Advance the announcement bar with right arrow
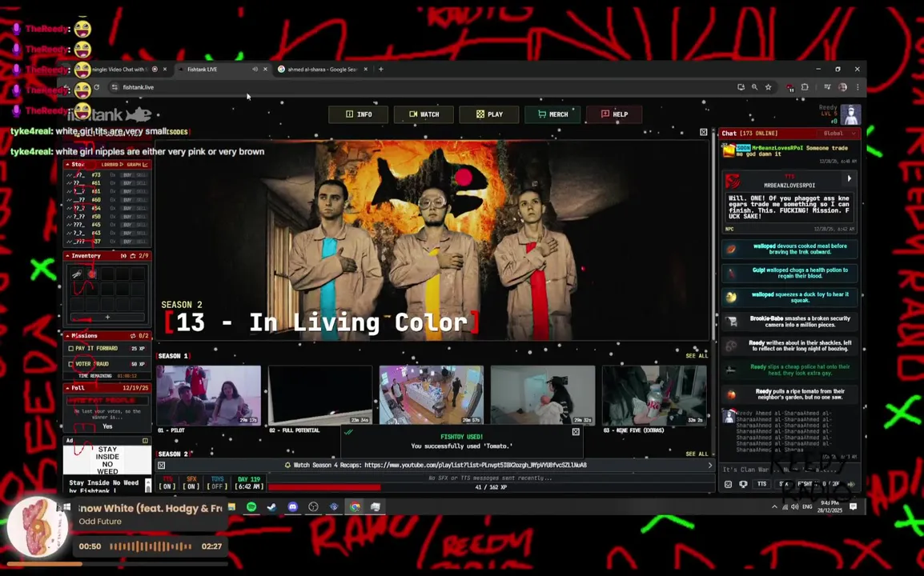 click(709, 466)
